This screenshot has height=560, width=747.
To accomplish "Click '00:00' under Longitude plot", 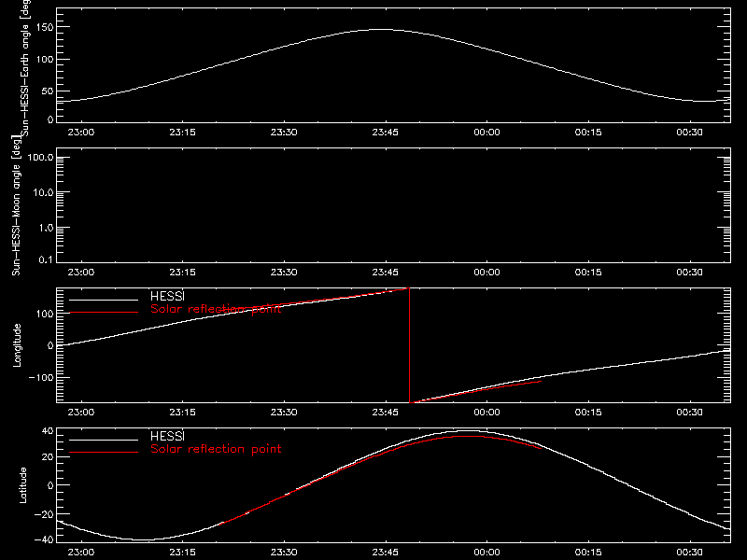I will point(486,413).
